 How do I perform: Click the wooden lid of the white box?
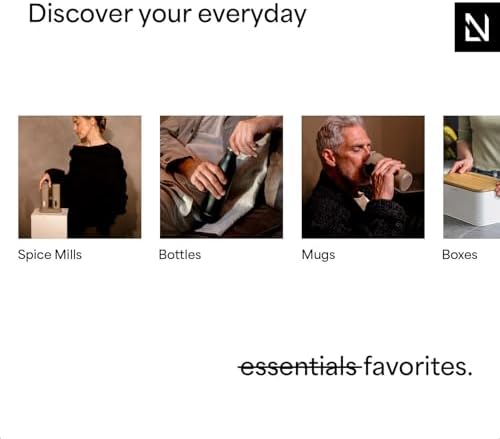pyautogui.click(x=471, y=182)
